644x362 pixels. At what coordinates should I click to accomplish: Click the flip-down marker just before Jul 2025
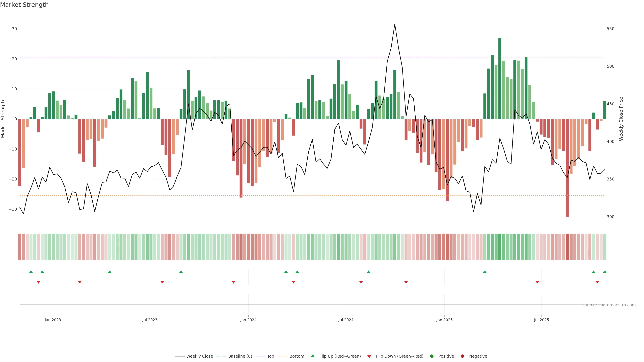(537, 282)
